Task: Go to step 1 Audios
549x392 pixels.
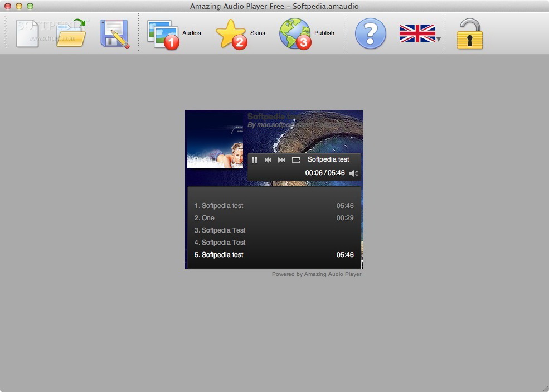Action: click(x=174, y=33)
